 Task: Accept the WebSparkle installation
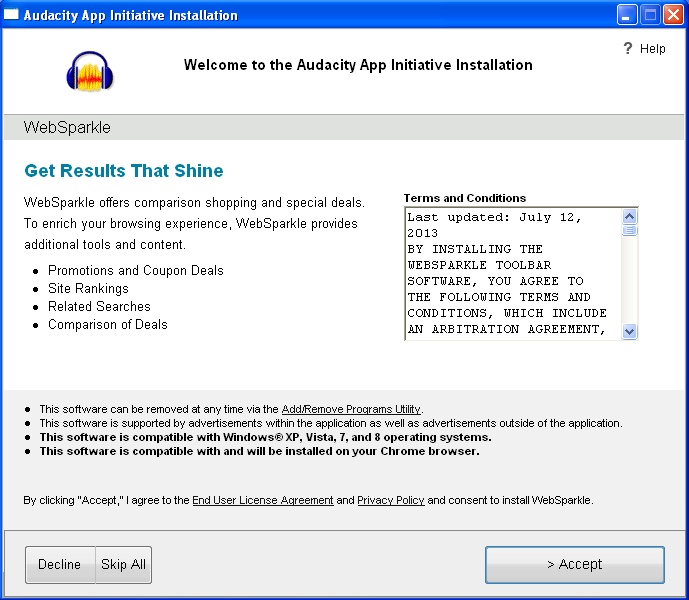(575, 564)
